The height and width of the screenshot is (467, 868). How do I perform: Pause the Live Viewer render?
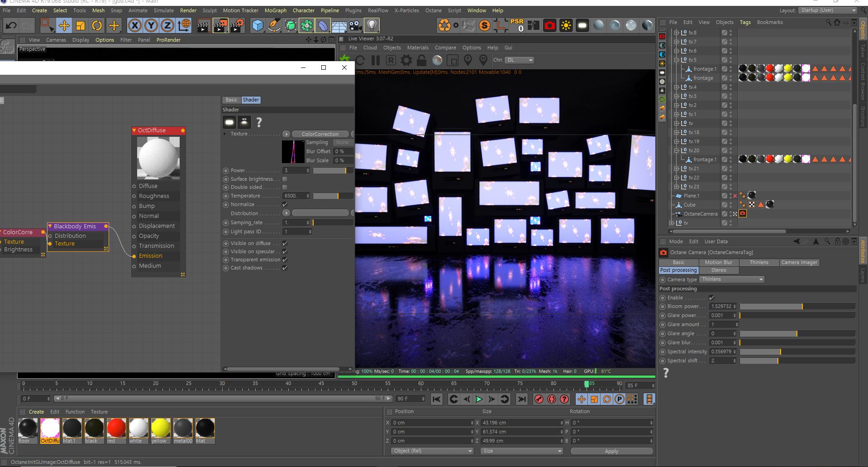click(375, 60)
